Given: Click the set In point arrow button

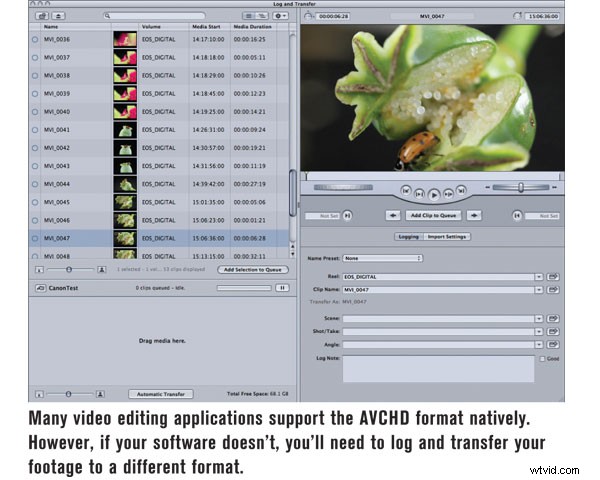Looking at the screenshot, I should pos(393,216).
